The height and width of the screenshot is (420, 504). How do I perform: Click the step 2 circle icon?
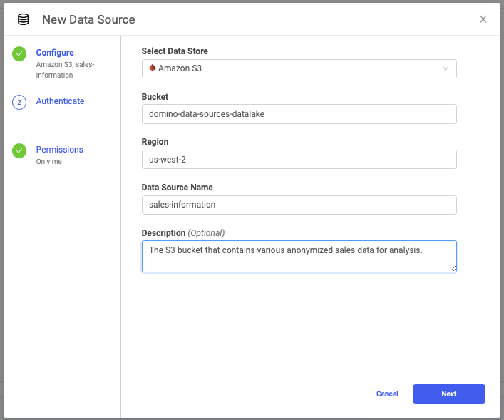[19, 102]
